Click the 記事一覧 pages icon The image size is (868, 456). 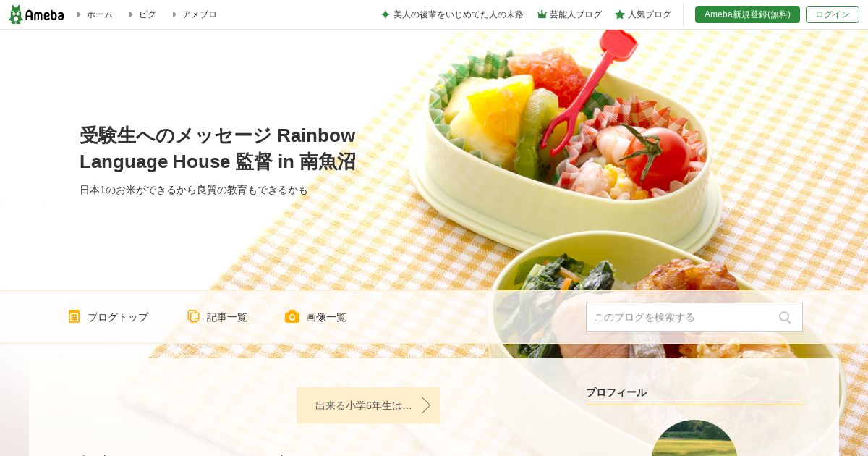pos(193,316)
